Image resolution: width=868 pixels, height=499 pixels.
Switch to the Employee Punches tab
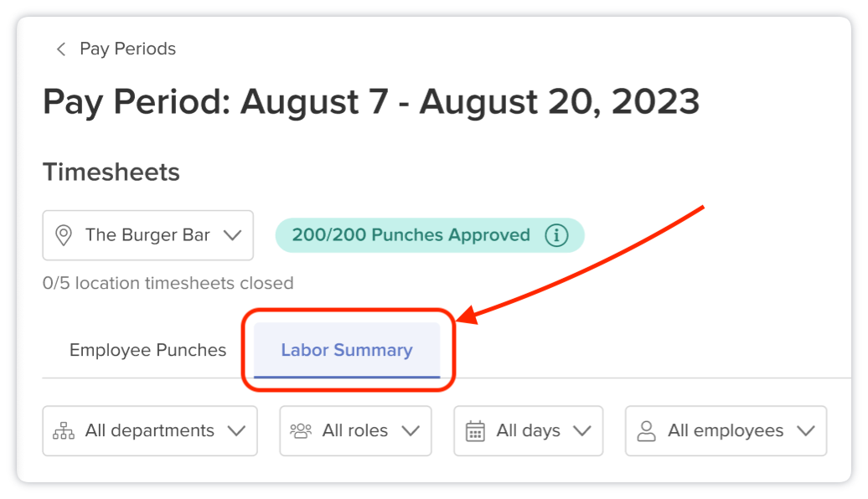(147, 350)
